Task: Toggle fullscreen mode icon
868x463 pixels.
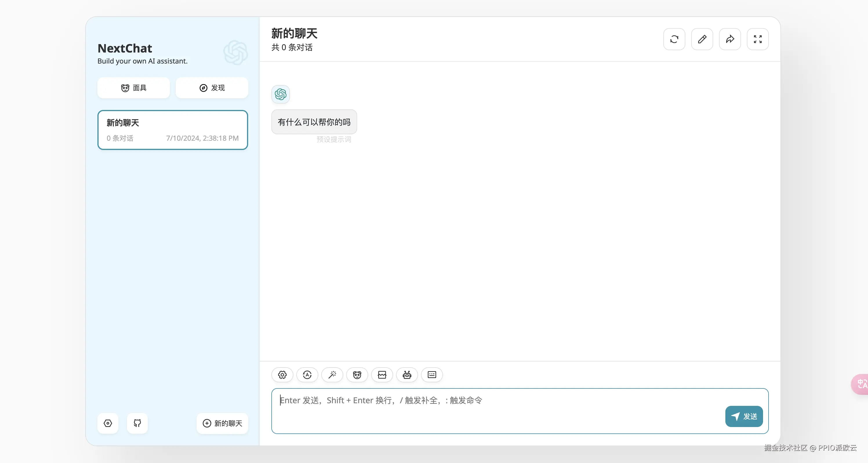Action: click(758, 39)
